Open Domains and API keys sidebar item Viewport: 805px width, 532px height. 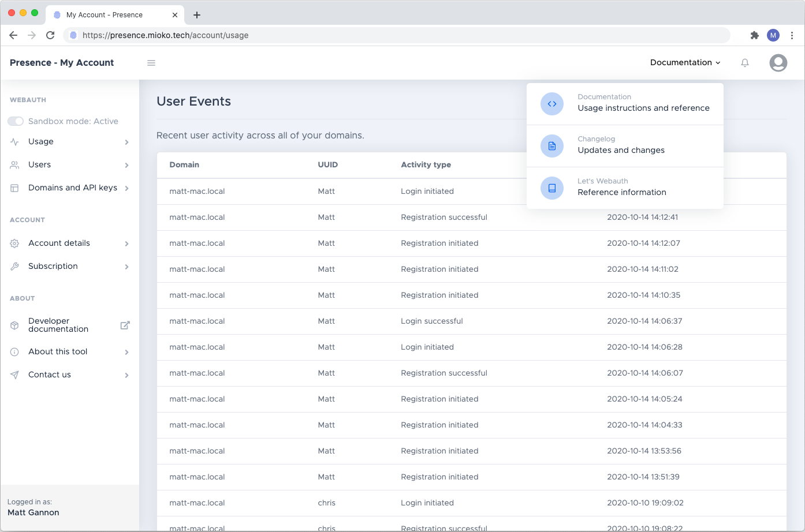point(70,188)
